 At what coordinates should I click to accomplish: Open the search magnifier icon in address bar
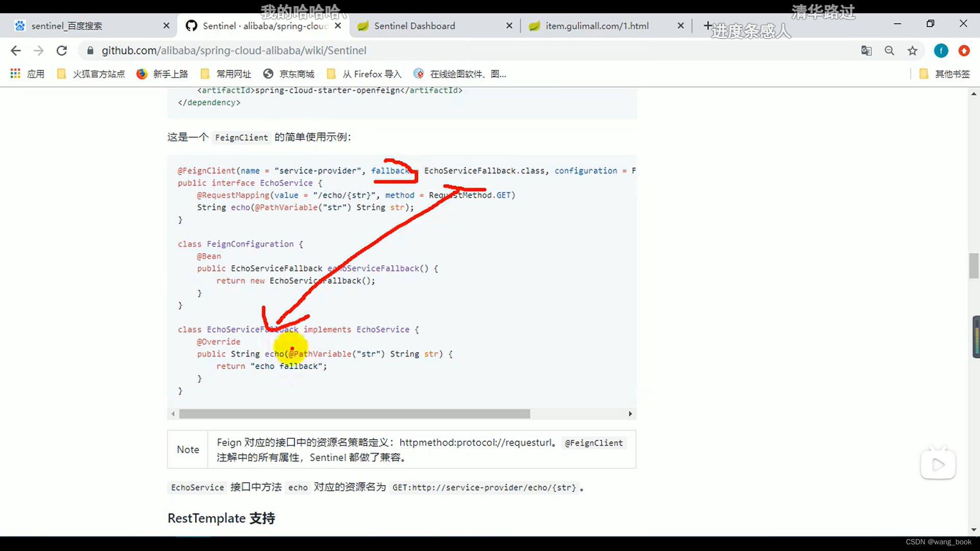click(890, 51)
